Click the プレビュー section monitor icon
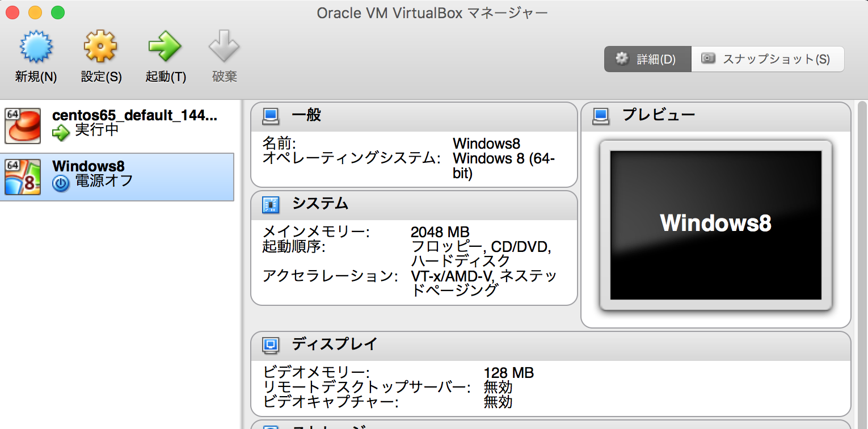This screenshot has width=868, height=429. click(601, 116)
